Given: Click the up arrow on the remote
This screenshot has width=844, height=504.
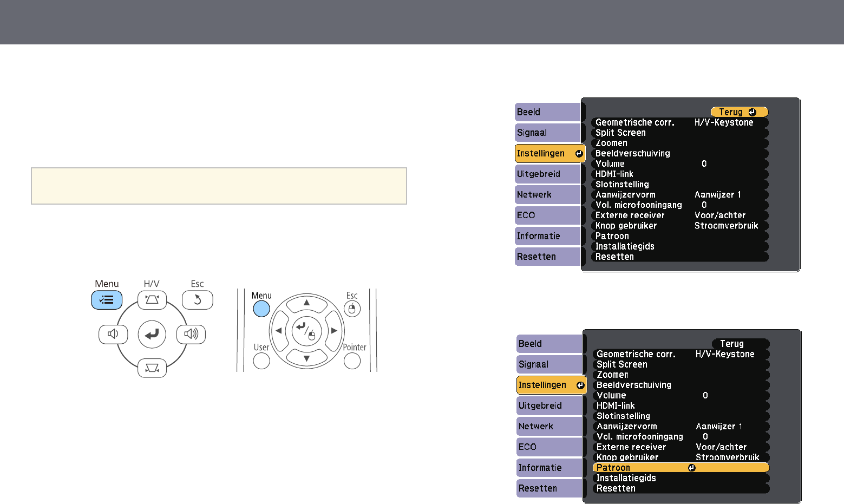Looking at the screenshot, I should pyautogui.click(x=306, y=302).
